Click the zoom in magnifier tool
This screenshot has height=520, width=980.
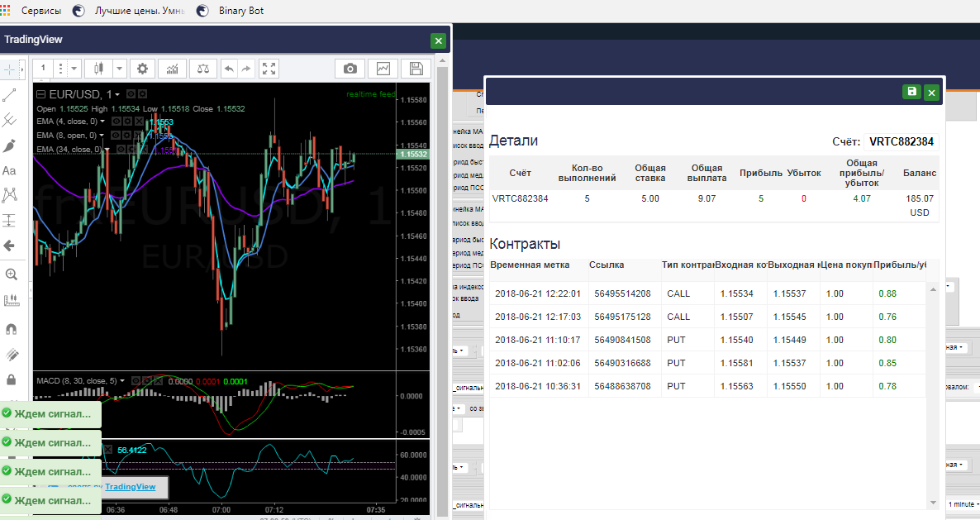coord(11,274)
